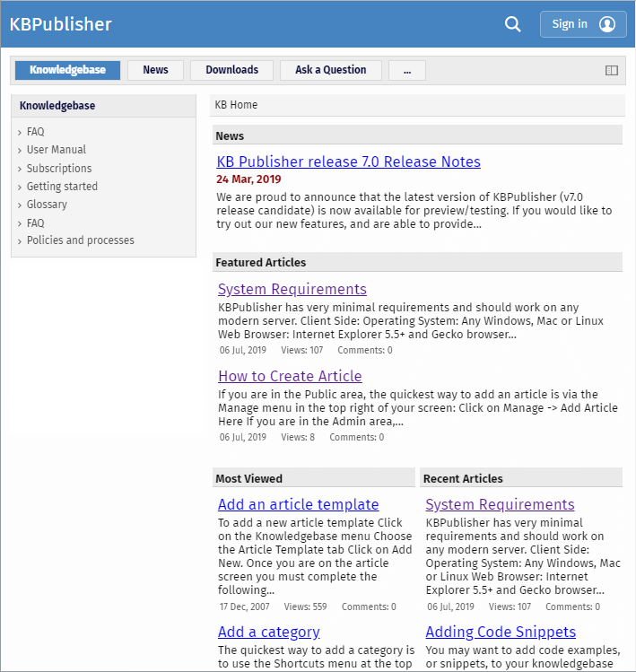Expand the first FAQ category chevron
This screenshot has height=672, width=636.
click(x=19, y=133)
